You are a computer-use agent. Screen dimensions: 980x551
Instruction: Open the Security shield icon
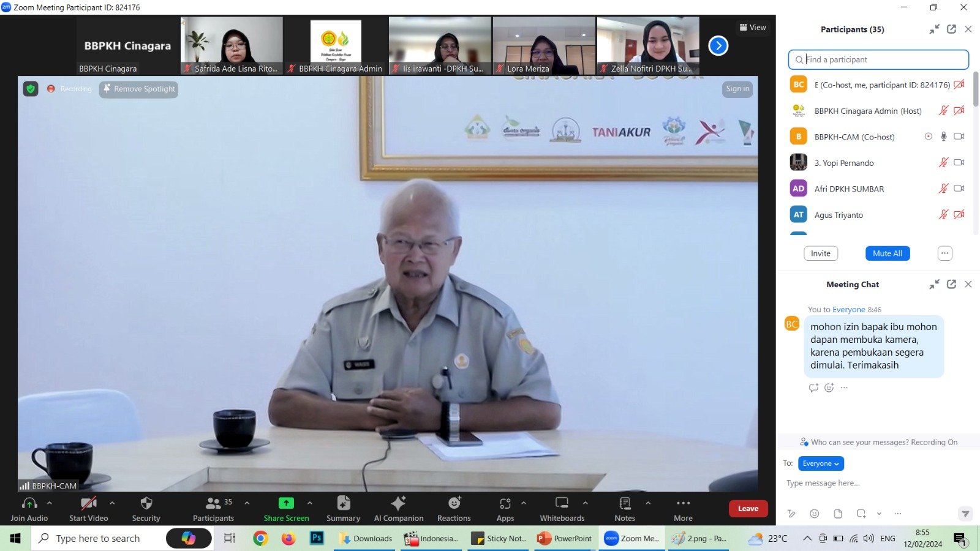point(146,503)
